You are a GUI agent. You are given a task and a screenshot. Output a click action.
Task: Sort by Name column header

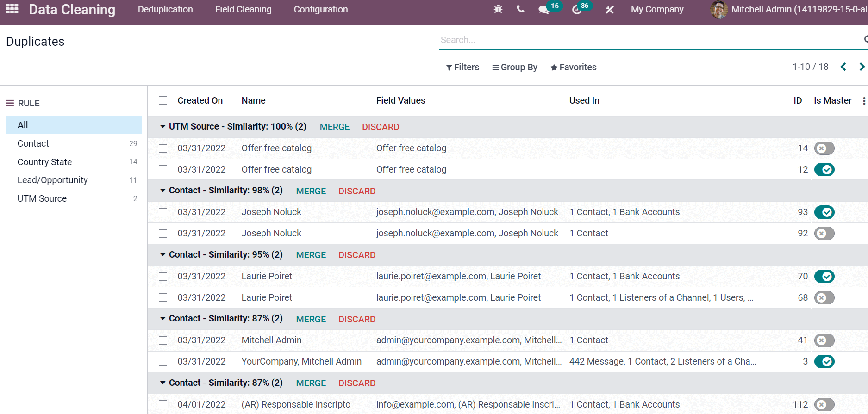click(254, 100)
